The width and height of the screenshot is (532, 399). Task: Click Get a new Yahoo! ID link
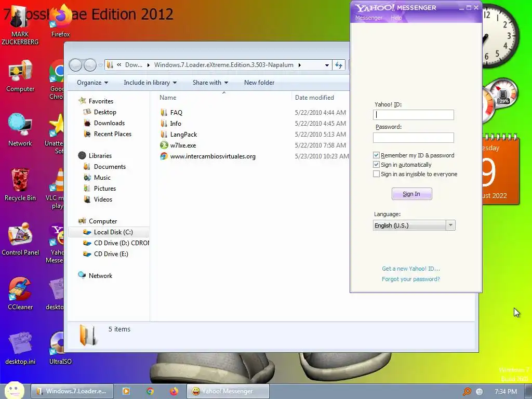[411, 269]
